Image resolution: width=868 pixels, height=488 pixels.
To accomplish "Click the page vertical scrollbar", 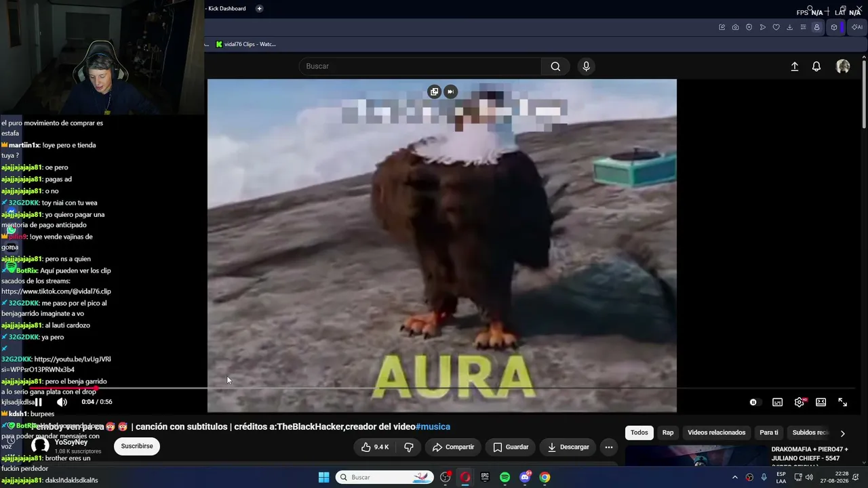I will tap(864, 95).
